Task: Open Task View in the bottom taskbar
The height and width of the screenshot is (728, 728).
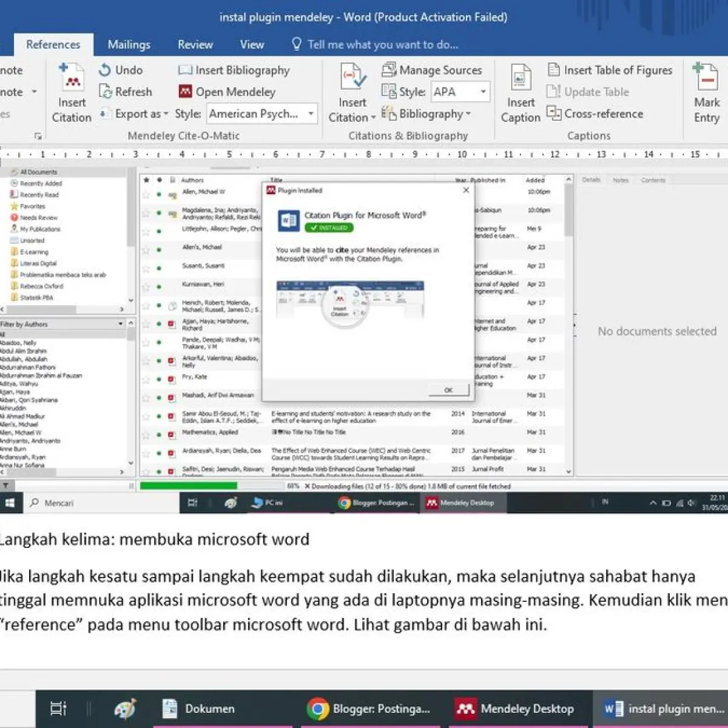Action: pyautogui.click(x=58, y=709)
